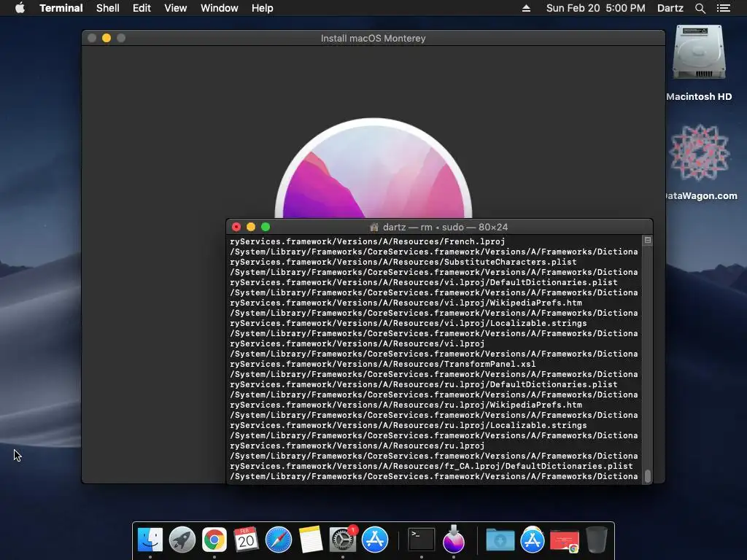Click line ending vi.lproj/DefaultDictionaries.plist
Screen dimensions: 747x560
pos(424,282)
